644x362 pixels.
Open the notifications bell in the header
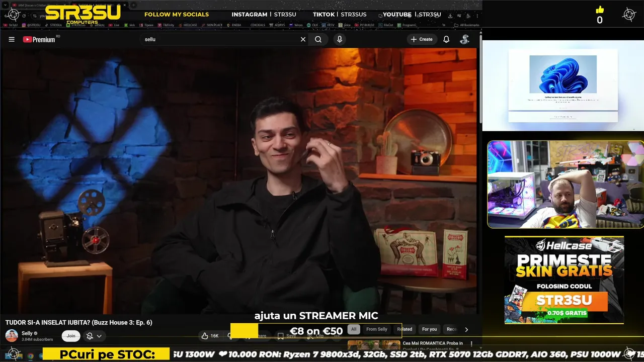pyautogui.click(x=446, y=39)
